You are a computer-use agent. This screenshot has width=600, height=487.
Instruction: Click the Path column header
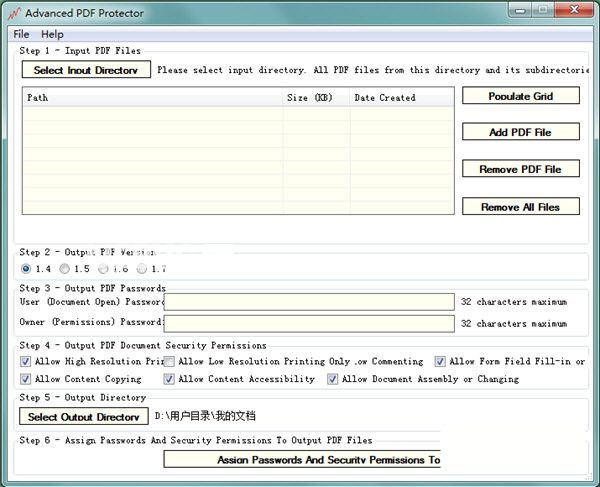[x=153, y=98]
